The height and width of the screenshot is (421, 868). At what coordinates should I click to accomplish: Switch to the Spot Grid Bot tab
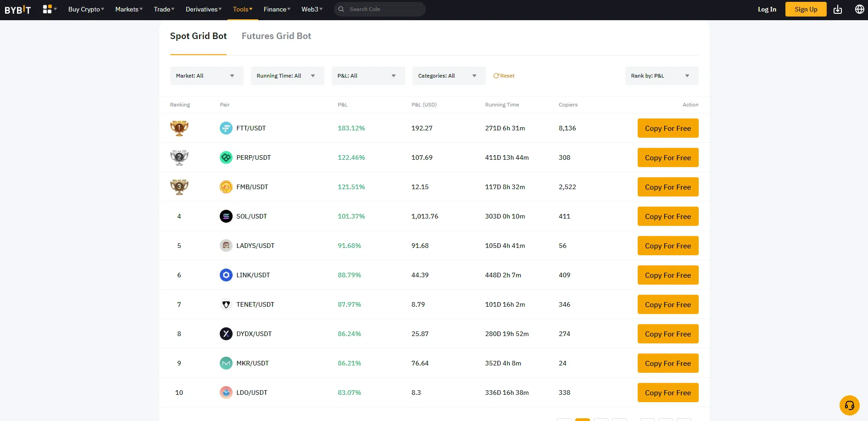(x=198, y=36)
